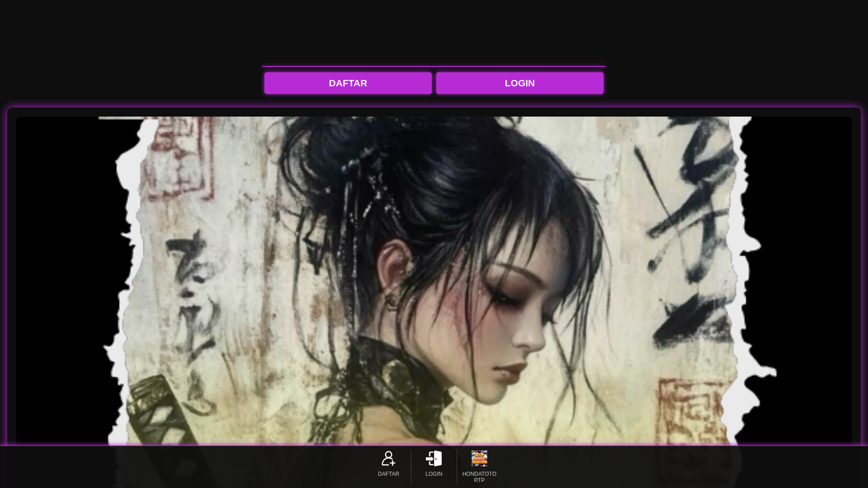Click the add-user icon above DAFTAR
This screenshot has height=488, width=868.
click(x=388, y=458)
